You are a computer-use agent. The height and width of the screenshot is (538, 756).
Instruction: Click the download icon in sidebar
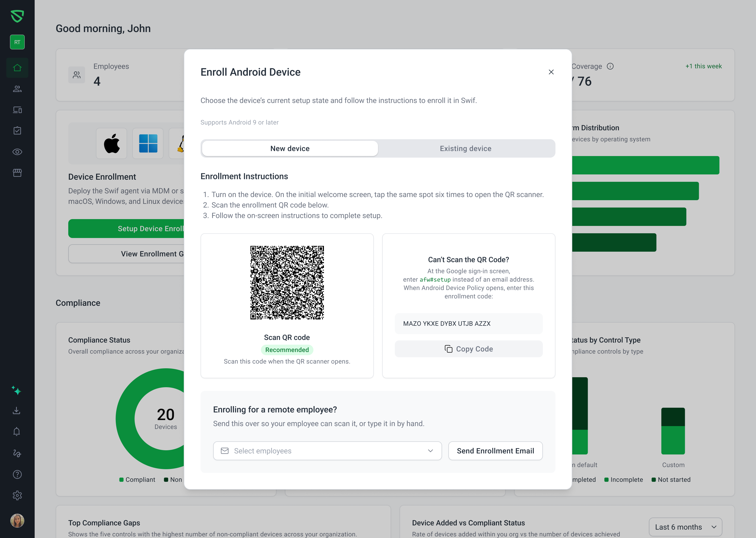coord(17,411)
